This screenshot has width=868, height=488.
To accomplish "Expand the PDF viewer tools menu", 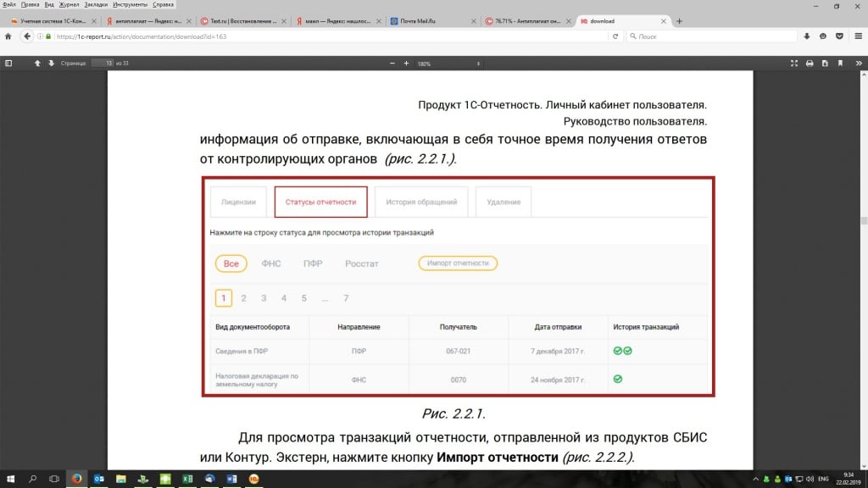I will (x=857, y=64).
